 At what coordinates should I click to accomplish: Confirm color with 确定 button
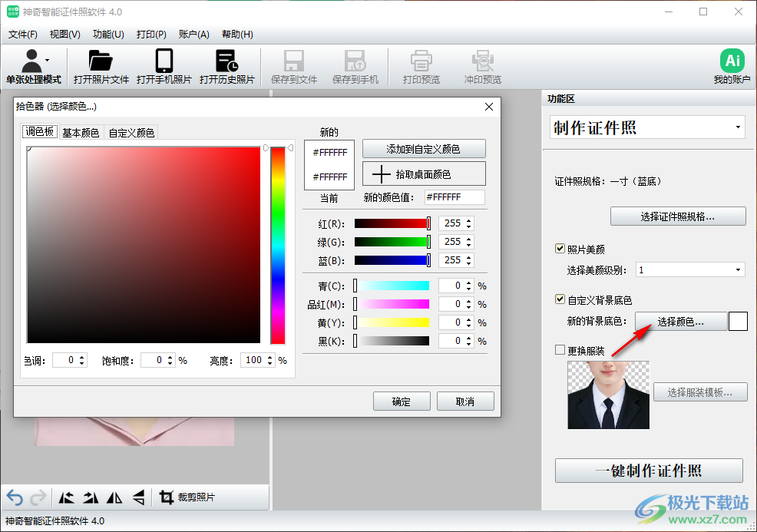pyautogui.click(x=402, y=401)
